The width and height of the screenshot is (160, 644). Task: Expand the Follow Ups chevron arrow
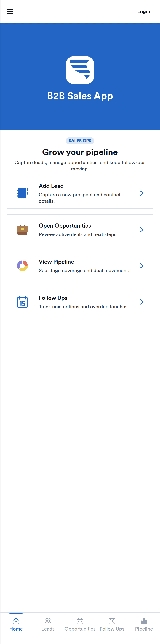point(142,302)
